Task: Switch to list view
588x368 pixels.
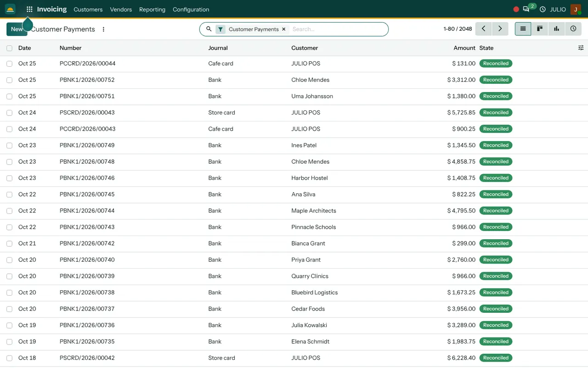Action: [x=523, y=29]
